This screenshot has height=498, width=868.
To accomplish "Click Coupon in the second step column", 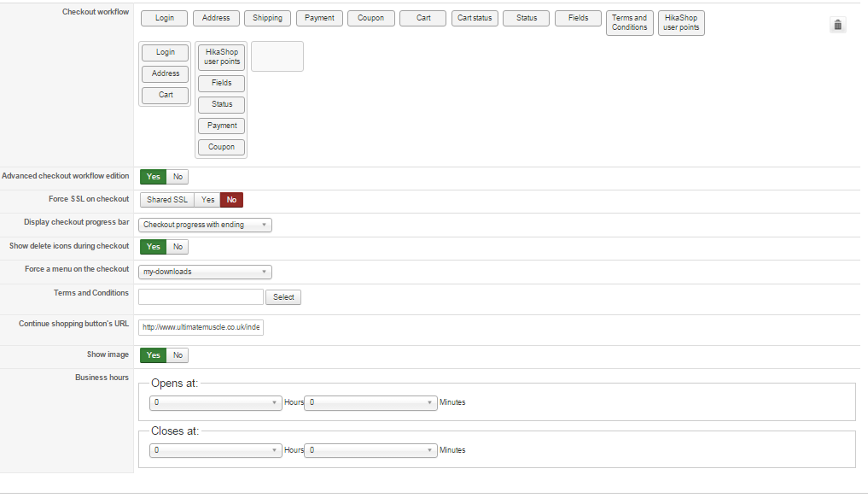I will (221, 148).
